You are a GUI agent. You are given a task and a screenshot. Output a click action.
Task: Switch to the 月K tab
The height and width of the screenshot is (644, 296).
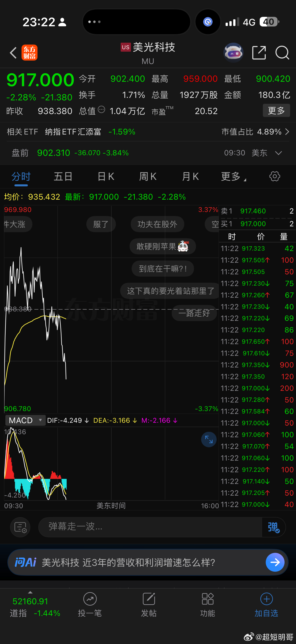(x=190, y=176)
